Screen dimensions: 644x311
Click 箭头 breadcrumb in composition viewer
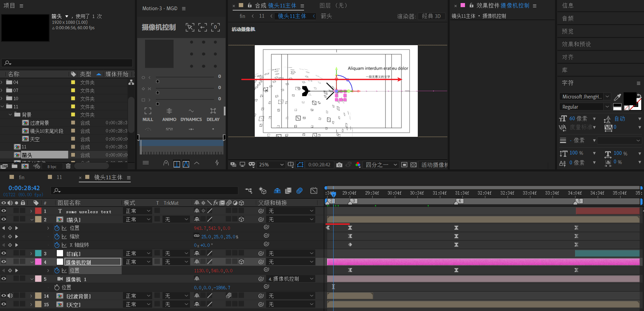coord(326,16)
